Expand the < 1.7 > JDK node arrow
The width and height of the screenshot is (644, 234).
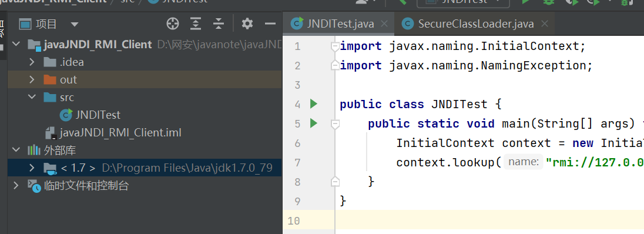coord(32,168)
